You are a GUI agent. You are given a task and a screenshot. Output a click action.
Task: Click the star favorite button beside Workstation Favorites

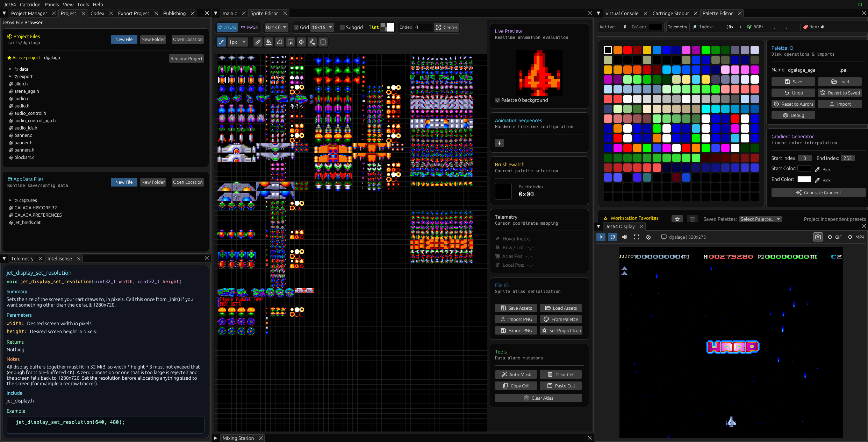[677, 219]
